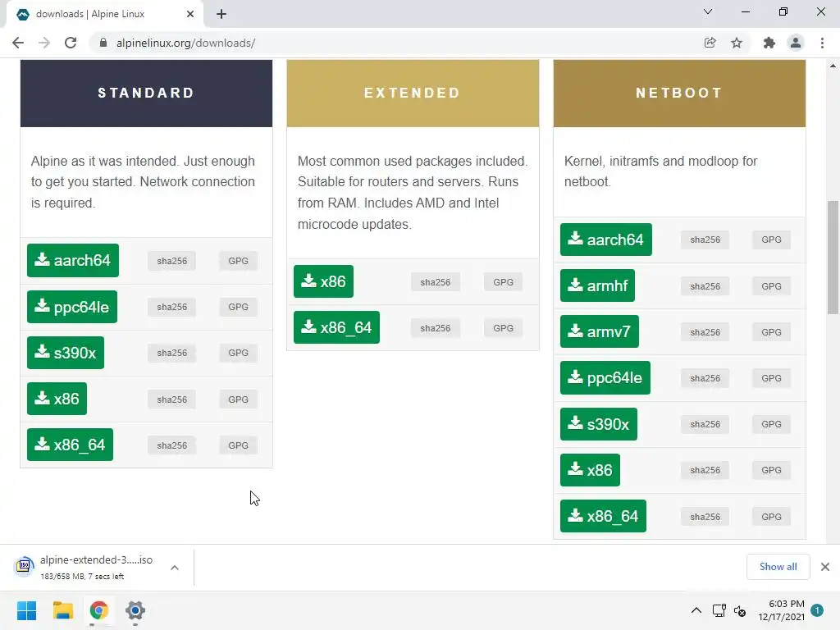Viewport: 840px width, 630px height.
Task: Open the Chrome profile avatar
Action: (796, 43)
